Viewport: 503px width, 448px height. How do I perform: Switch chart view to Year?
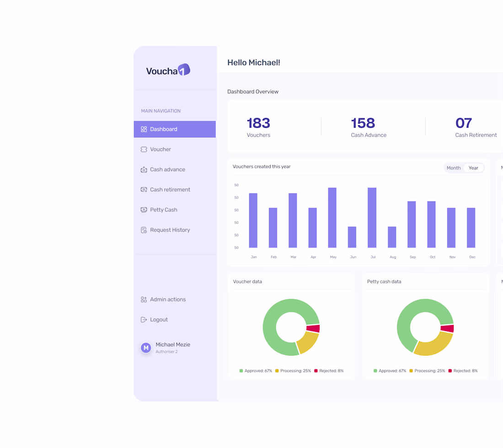[473, 168]
